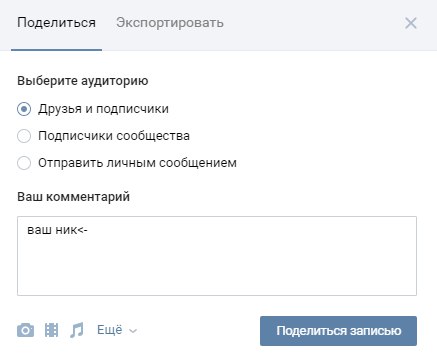The width and height of the screenshot is (437, 361).
Task: Click the word Ещё near attachment icons
Action: pos(110,330)
